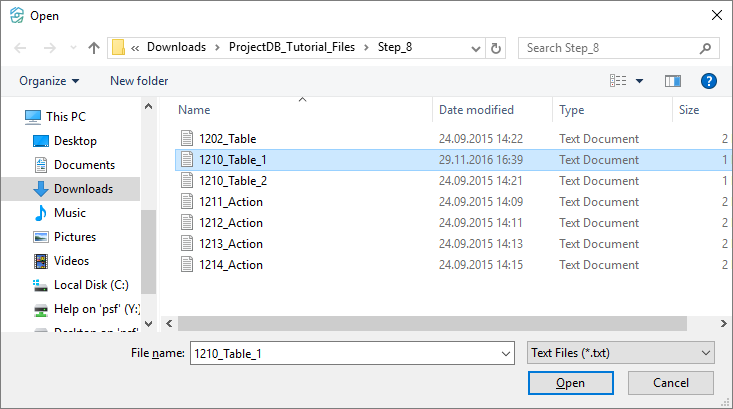Select the 1212_Action file
The height and width of the screenshot is (409, 733).
tap(230, 223)
